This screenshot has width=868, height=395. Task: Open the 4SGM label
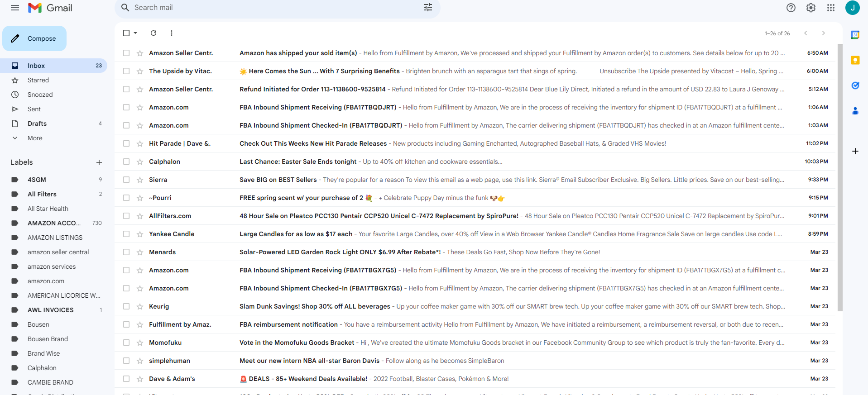coord(53,180)
